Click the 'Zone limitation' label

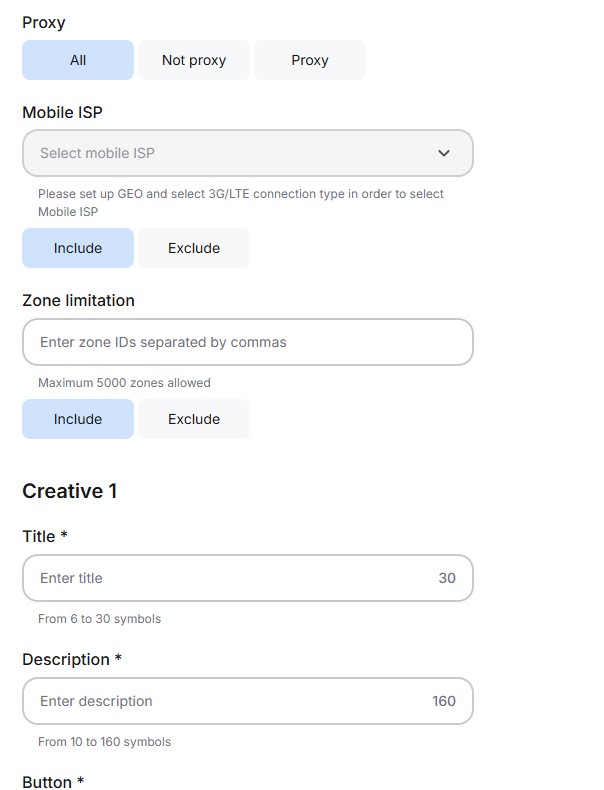(78, 300)
